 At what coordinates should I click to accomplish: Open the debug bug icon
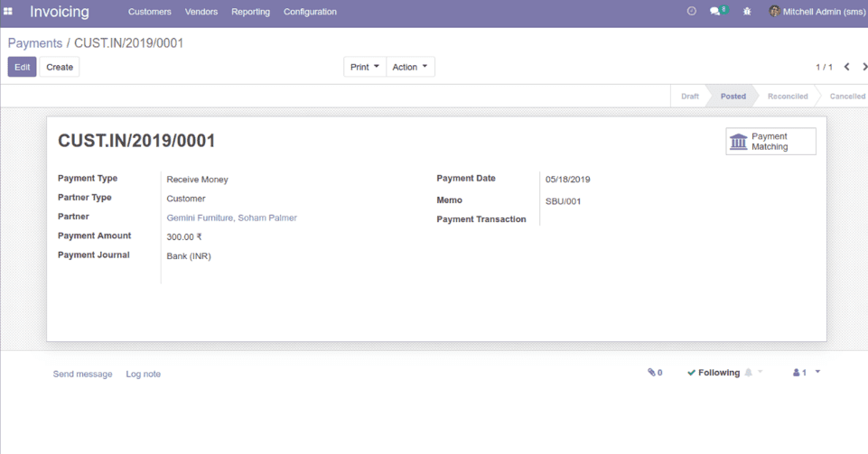747,11
